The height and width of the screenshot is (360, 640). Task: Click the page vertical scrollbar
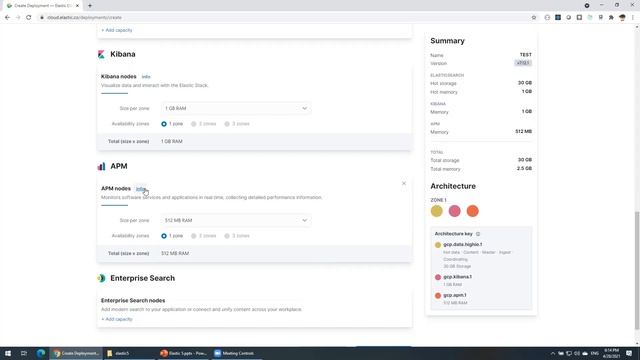[x=637, y=270]
